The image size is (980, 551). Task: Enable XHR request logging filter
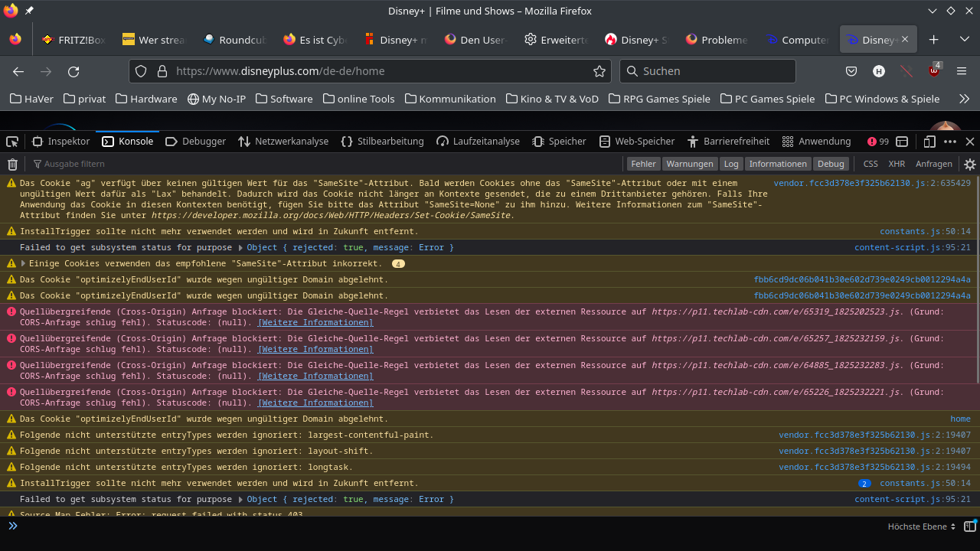tap(896, 164)
